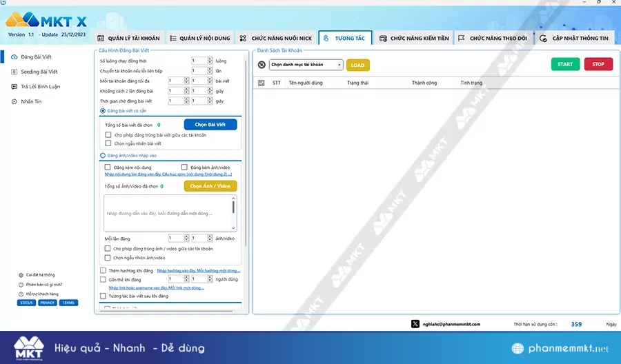Click the refresh icon beside account category dropdown

[261, 65]
